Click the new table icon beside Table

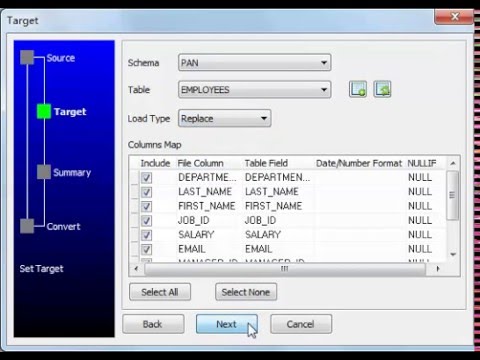(x=358, y=89)
